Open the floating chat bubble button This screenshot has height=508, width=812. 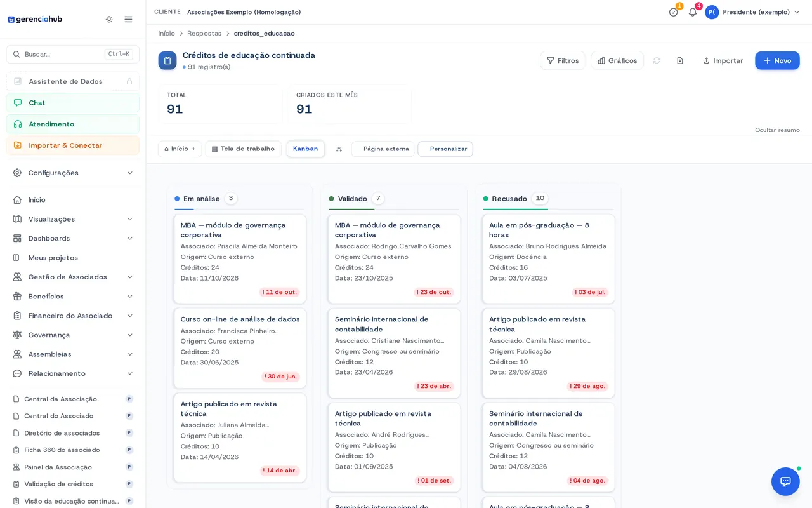click(785, 481)
